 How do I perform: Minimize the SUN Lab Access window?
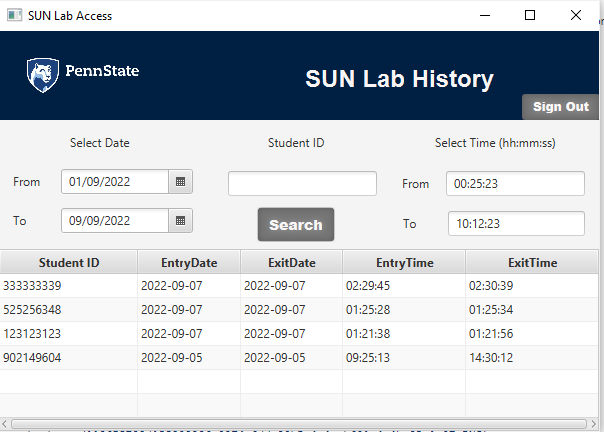(x=485, y=15)
